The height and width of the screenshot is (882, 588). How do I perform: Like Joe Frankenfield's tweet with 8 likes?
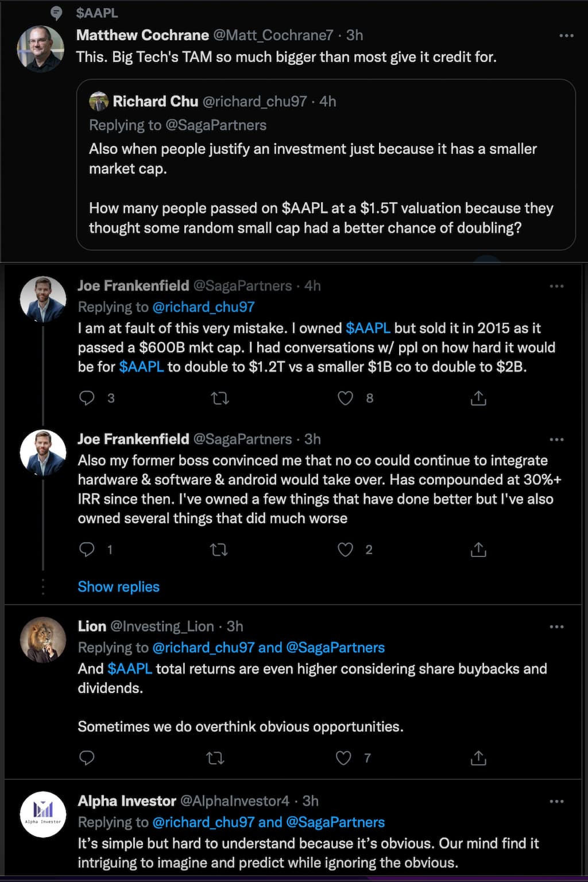pyautogui.click(x=345, y=398)
